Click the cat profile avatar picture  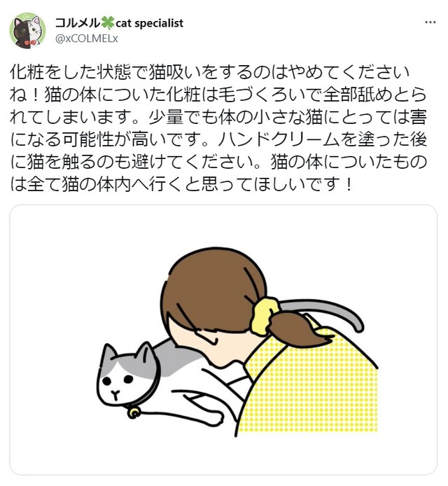(x=27, y=31)
